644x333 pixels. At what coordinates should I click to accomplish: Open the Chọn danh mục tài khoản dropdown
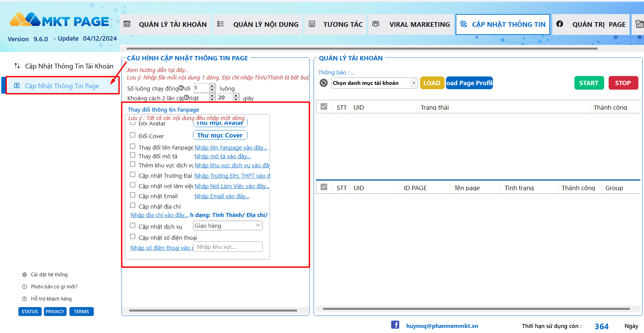[374, 83]
